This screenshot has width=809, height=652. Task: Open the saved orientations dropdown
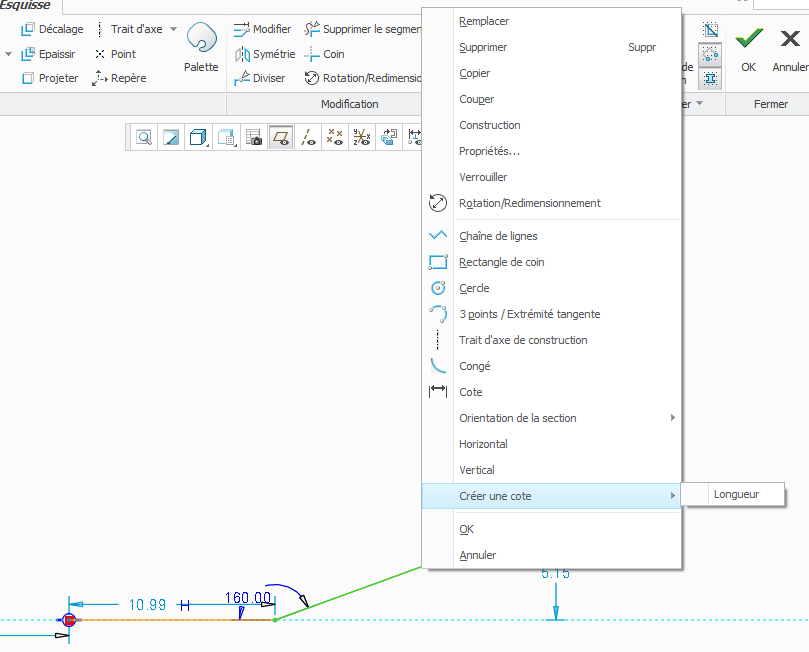coord(226,138)
